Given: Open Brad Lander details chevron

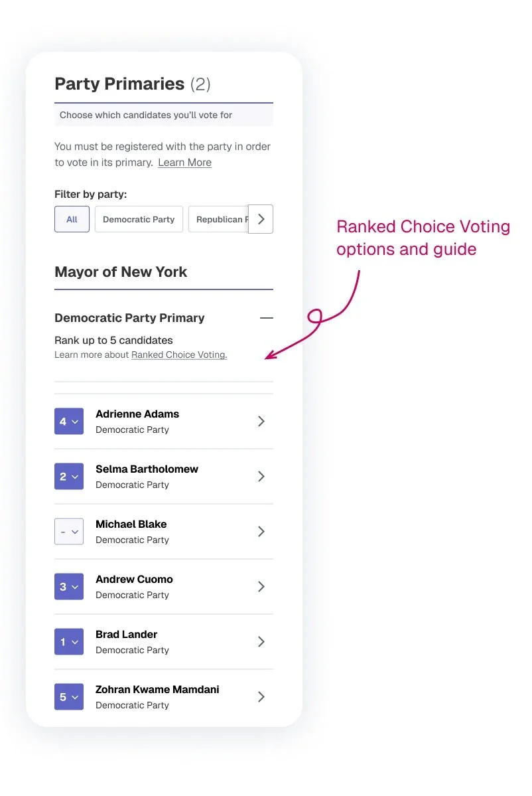Looking at the screenshot, I should pos(261,642).
